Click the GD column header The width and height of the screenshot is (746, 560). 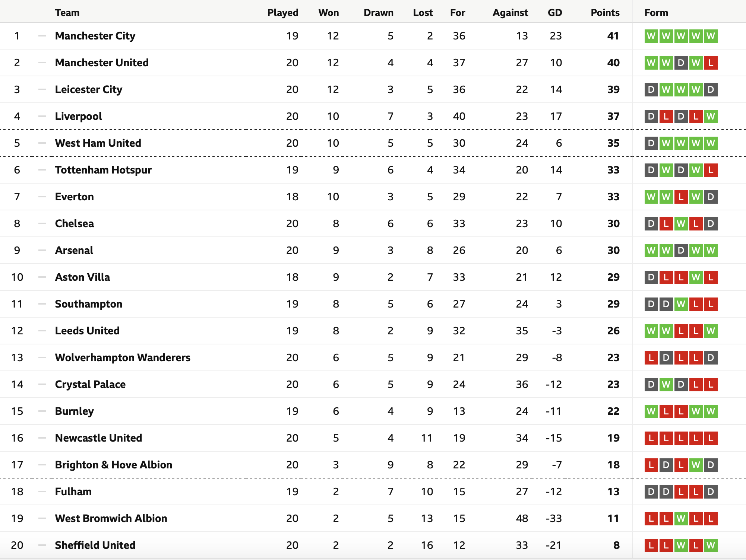554,13
